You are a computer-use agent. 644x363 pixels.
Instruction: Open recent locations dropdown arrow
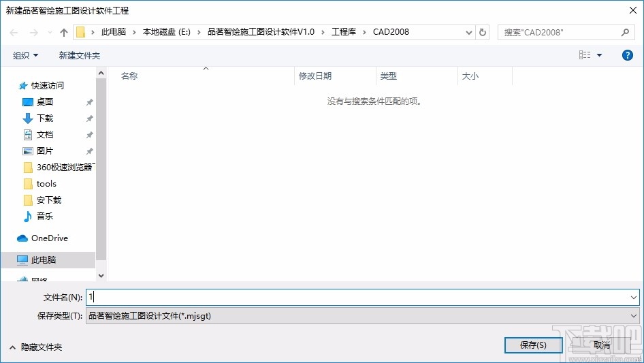[50, 33]
